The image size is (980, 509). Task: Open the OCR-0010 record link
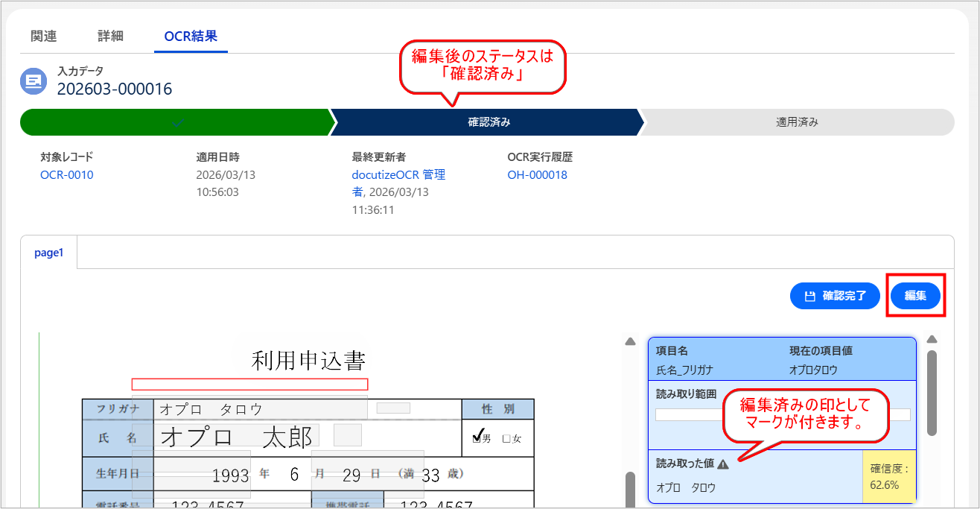(66, 177)
